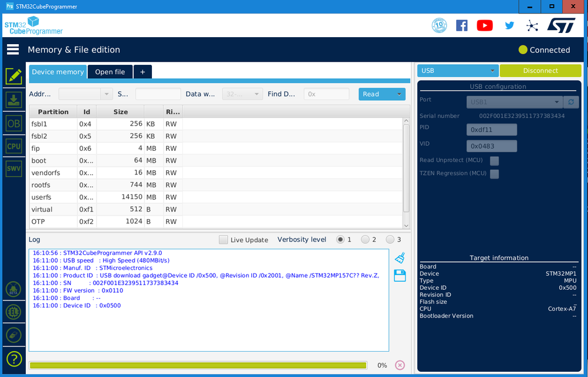The height and width of the screenshot is (377, 588).
Task: Tick the Read Unprotect (MCU) checkbox
Action: 494,161
